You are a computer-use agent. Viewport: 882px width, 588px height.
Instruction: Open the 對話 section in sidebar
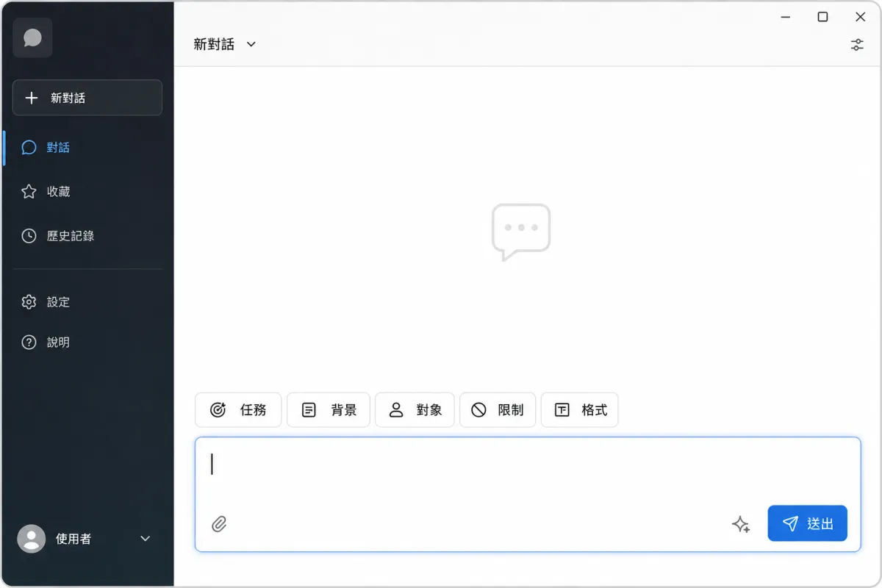[x=87, y=148]
